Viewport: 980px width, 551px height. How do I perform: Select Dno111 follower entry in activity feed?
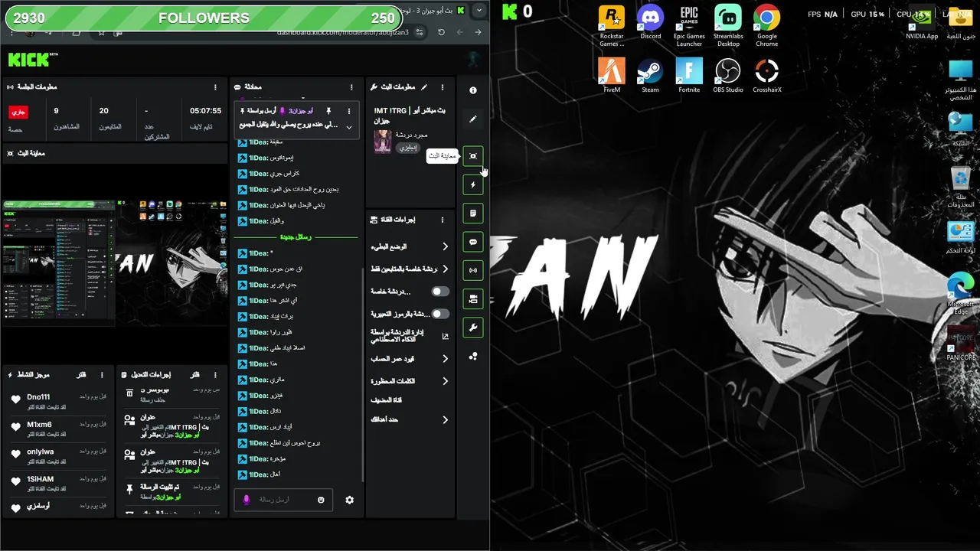[57, 401]
